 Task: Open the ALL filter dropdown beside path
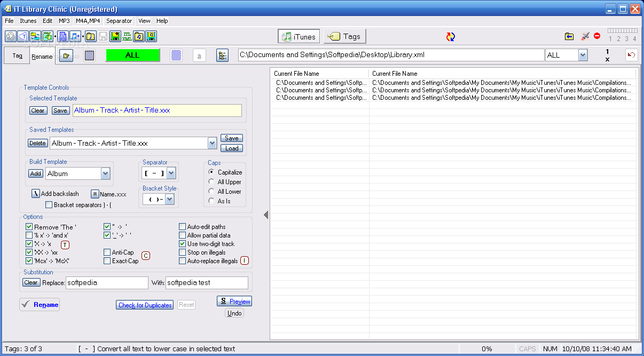pyautogui.click(x=583, y=55)
